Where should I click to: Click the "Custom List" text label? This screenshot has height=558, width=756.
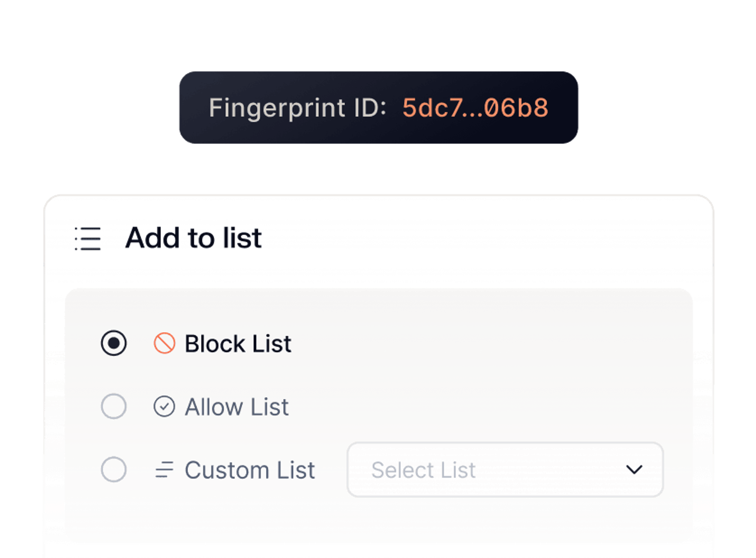coord(250,470)
